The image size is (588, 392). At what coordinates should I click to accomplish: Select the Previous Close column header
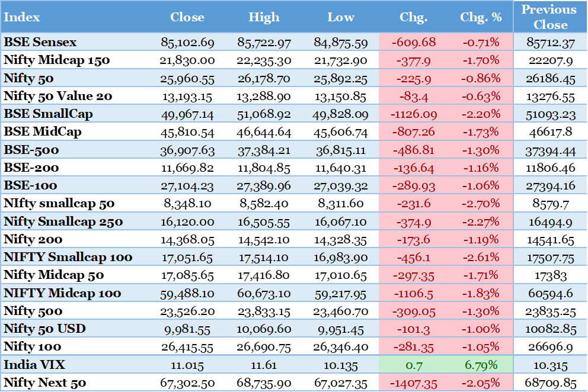[550, 17]
